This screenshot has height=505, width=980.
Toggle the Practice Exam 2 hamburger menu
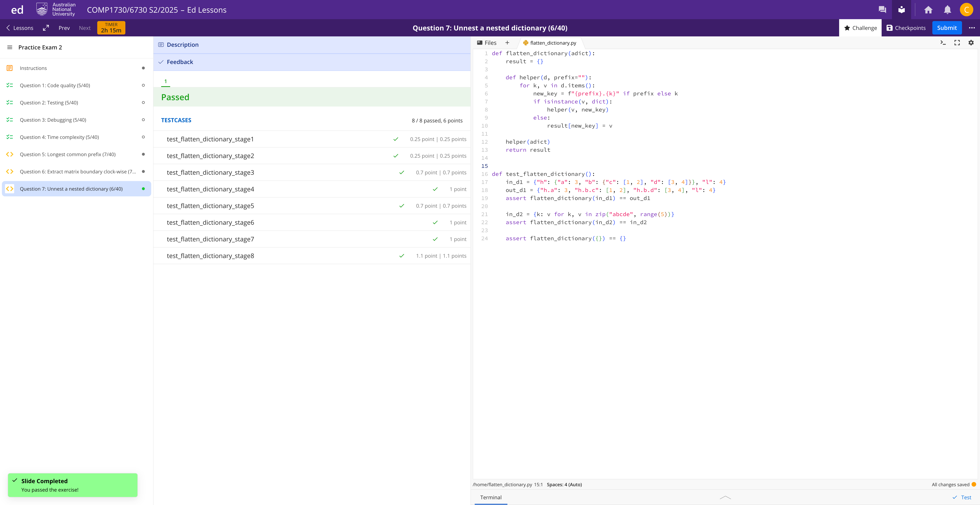pyautogui.click(x=10, y=47)
